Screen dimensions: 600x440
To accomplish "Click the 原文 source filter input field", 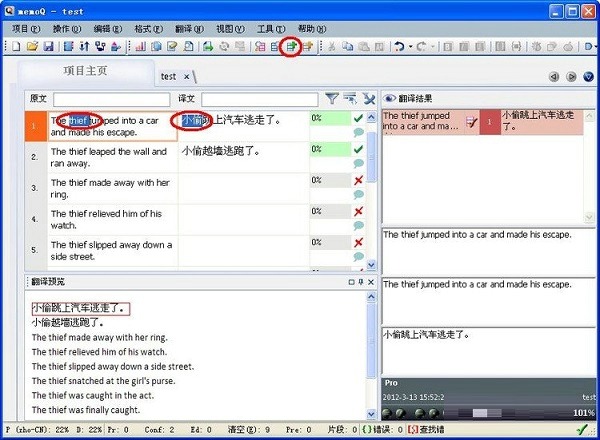I will (x=111, y=99).
